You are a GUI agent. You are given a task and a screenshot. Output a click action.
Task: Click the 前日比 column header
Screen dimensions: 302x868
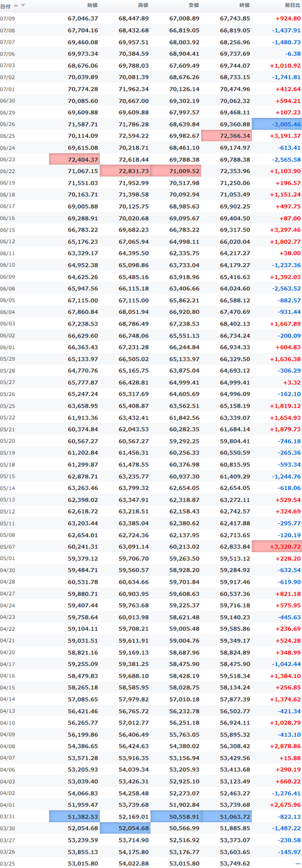[292, 5]
